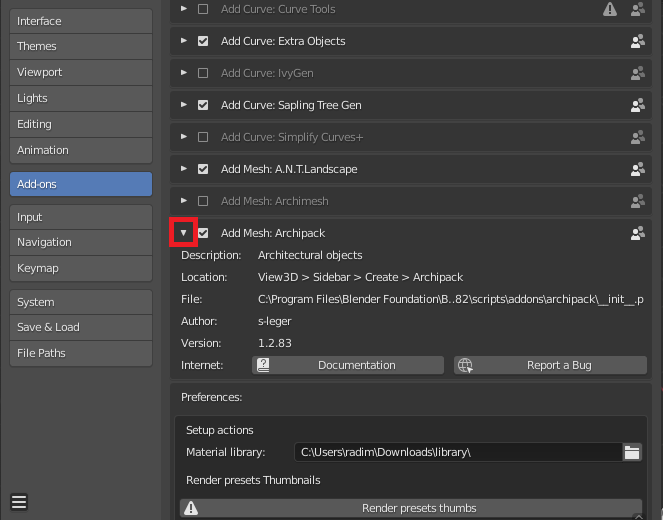Enable the Add Curve: IvyGen add-on checkbox
Viewport: 663px width, 520px height.
(x=204, y=73)
